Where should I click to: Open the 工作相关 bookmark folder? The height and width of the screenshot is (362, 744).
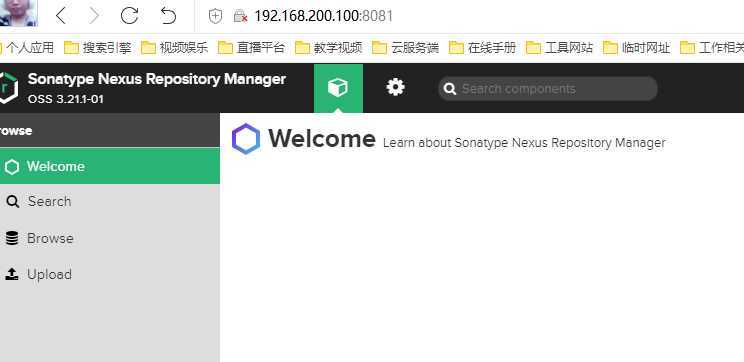pos(712,47)
